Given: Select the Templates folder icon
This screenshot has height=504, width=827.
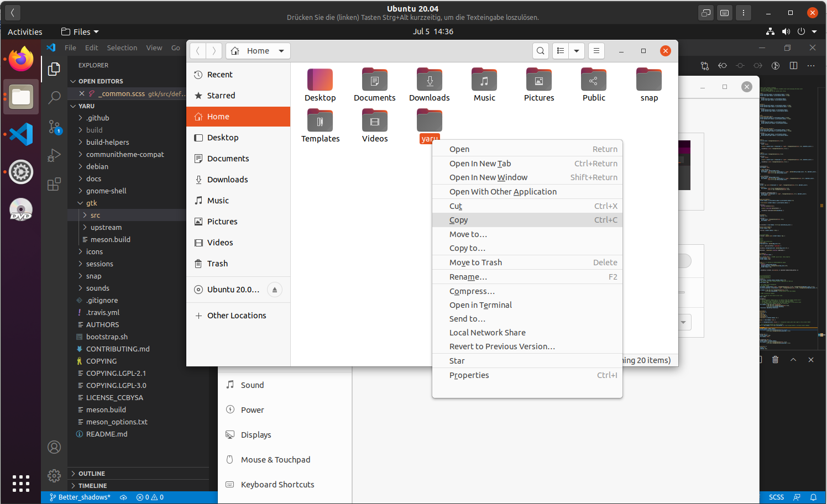Looking at the screenshot, I should pos(320,121).
